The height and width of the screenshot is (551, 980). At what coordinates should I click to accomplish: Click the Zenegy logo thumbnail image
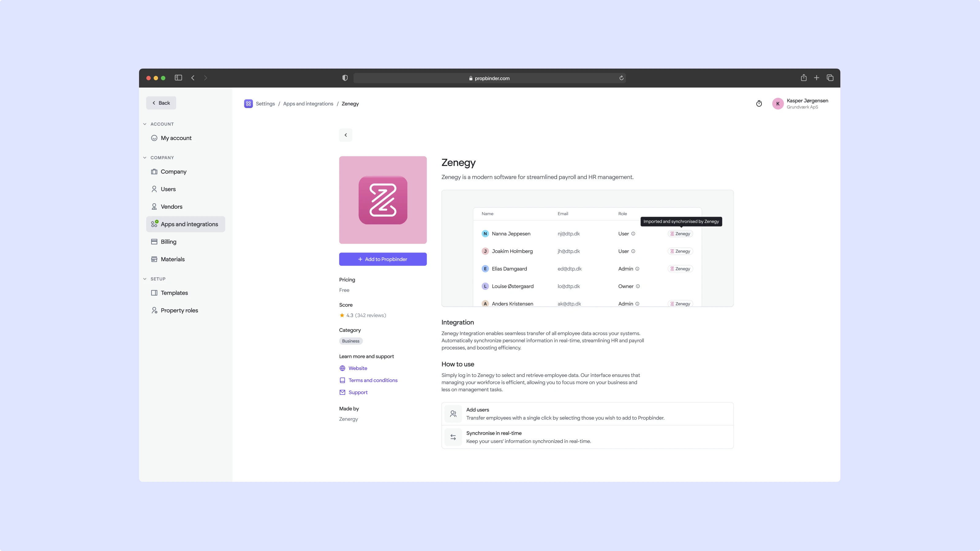pyautogui.click(x=383, y=200)
